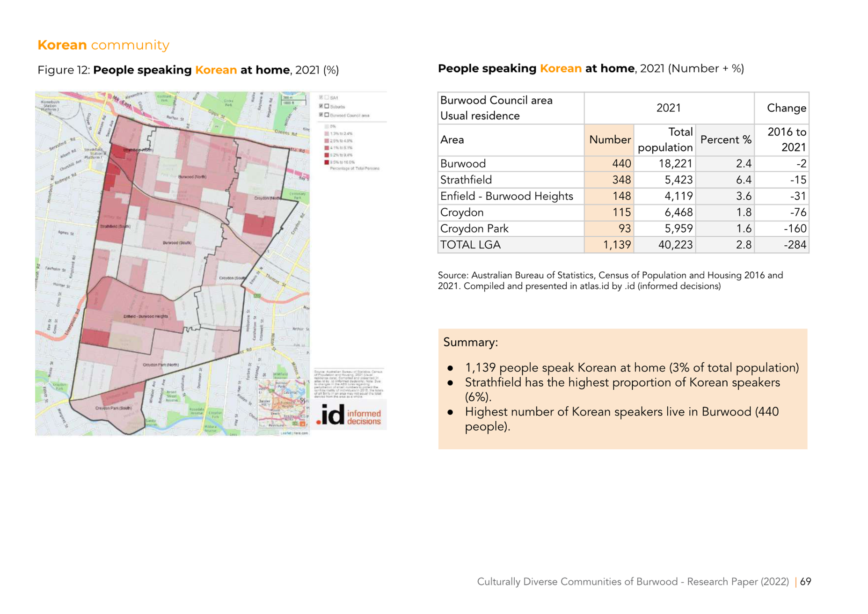
Task: Click the Enfield percent cell '3.6'
Action: 725,197
